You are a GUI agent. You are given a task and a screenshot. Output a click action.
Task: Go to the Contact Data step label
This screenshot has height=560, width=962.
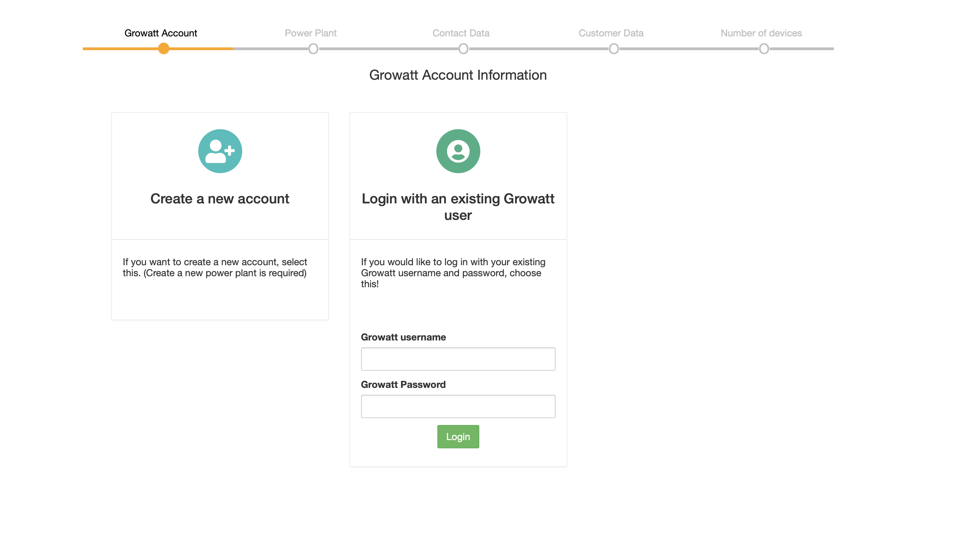[461, 33]
